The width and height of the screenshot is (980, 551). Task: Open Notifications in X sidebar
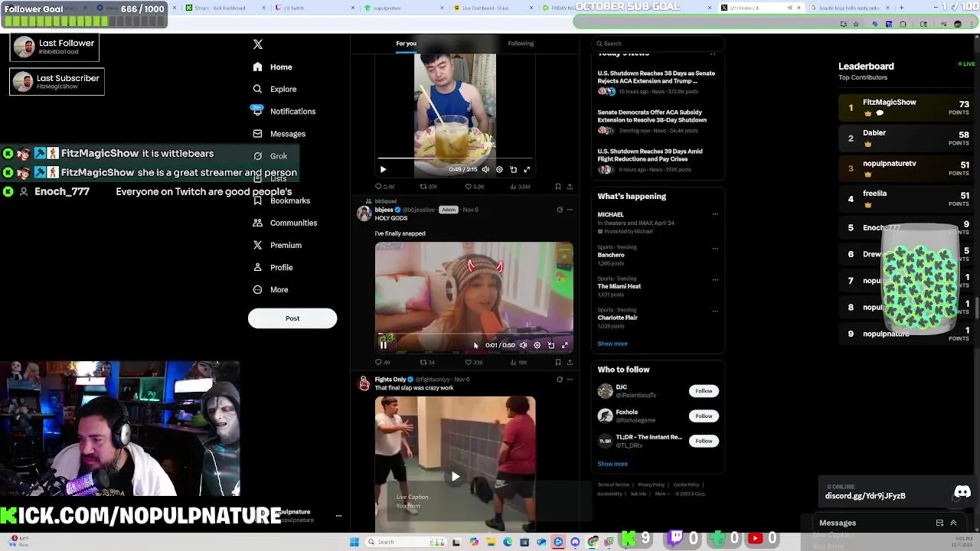tap(283, 112)
